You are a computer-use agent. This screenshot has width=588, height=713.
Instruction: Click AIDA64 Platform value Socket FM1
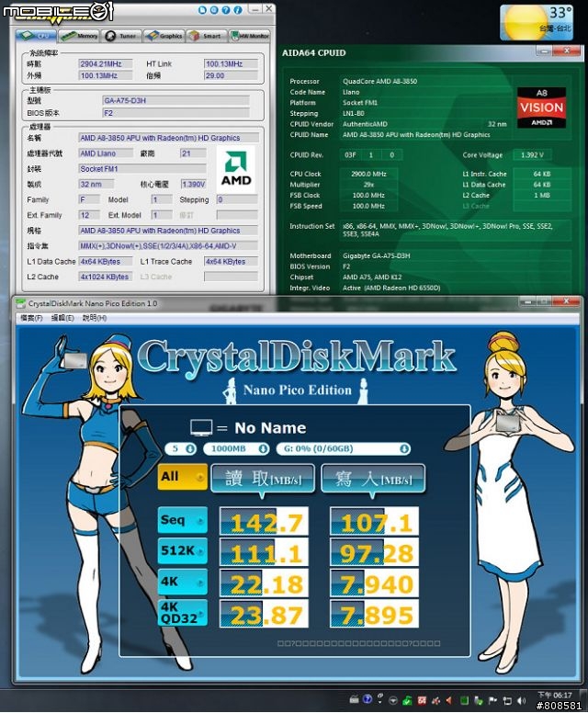coord(360,103)
